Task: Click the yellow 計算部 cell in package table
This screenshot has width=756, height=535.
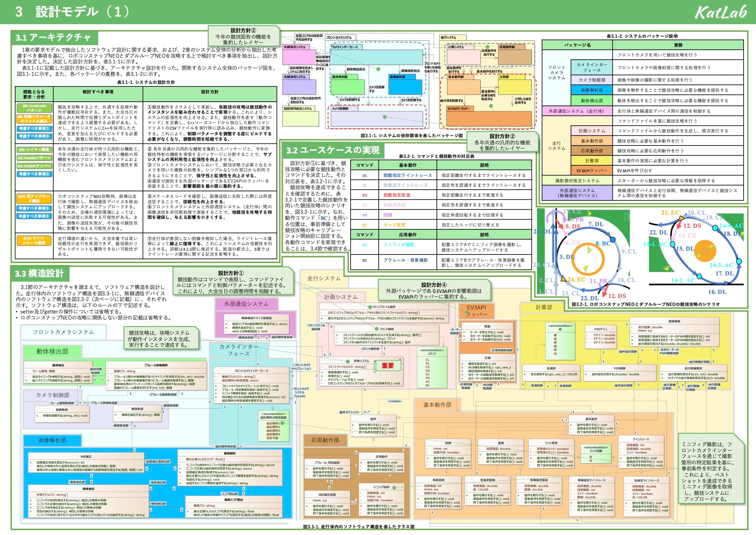Action: (x=592, y=161)
